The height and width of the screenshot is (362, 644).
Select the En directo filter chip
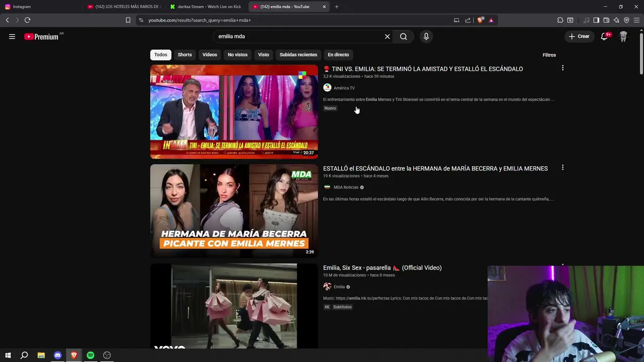pyautogui.click(x=338, y=54)
